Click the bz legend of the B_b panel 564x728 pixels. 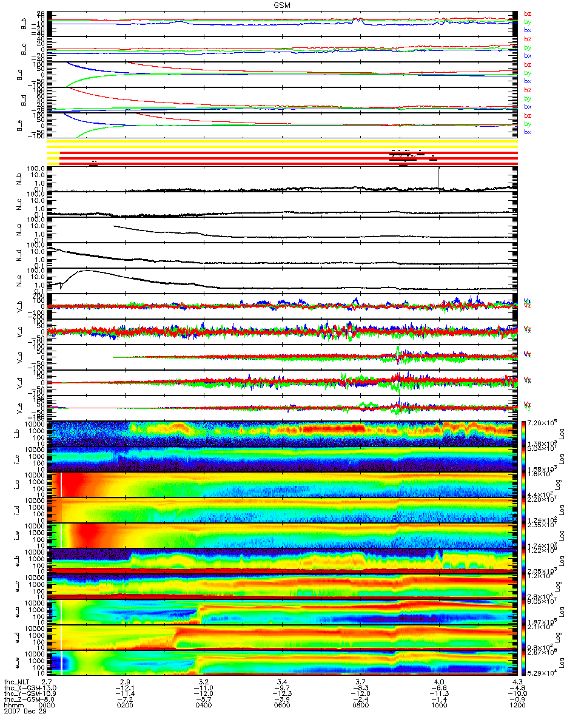coord(527,13)
